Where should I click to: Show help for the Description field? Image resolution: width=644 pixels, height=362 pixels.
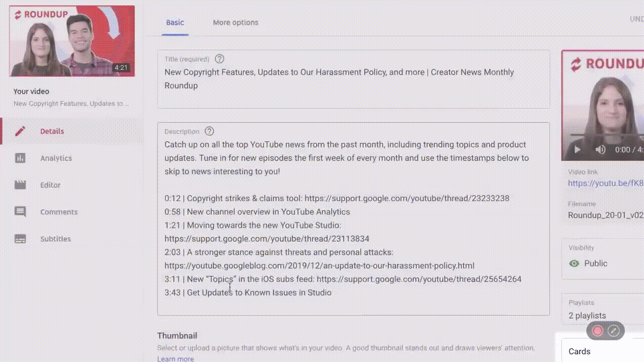tap(209, 131)
